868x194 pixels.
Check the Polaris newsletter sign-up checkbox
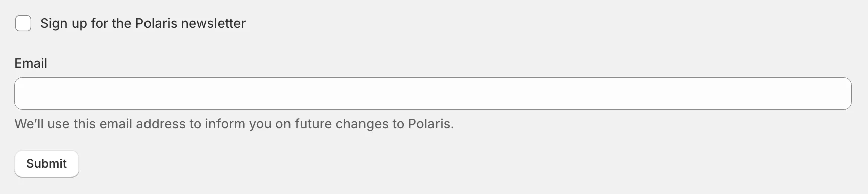23,23
